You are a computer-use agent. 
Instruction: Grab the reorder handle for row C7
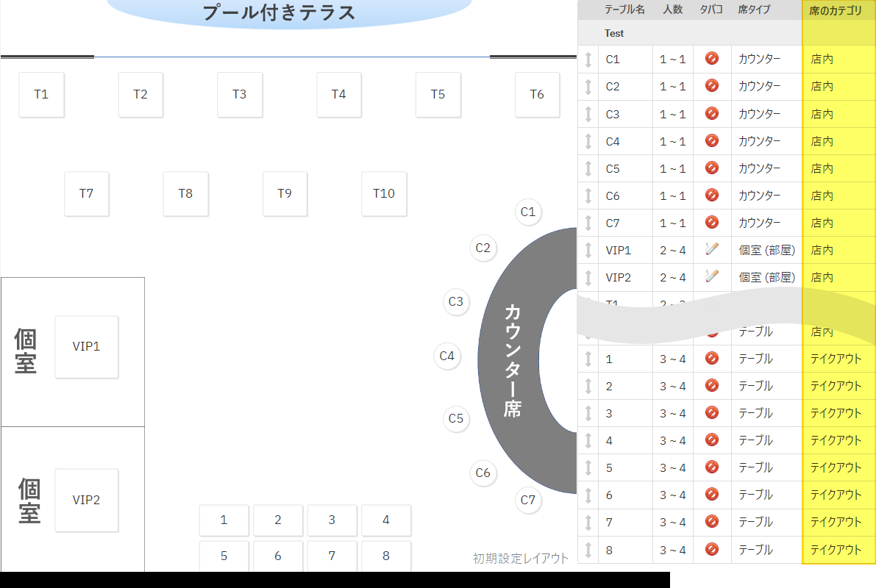(x=588, y=223)
